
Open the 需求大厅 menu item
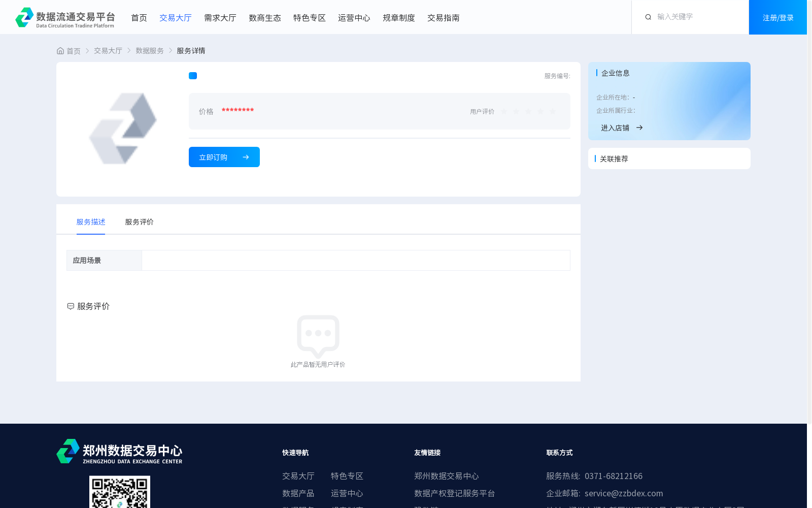pyautogui.click(x=220, y=17)
